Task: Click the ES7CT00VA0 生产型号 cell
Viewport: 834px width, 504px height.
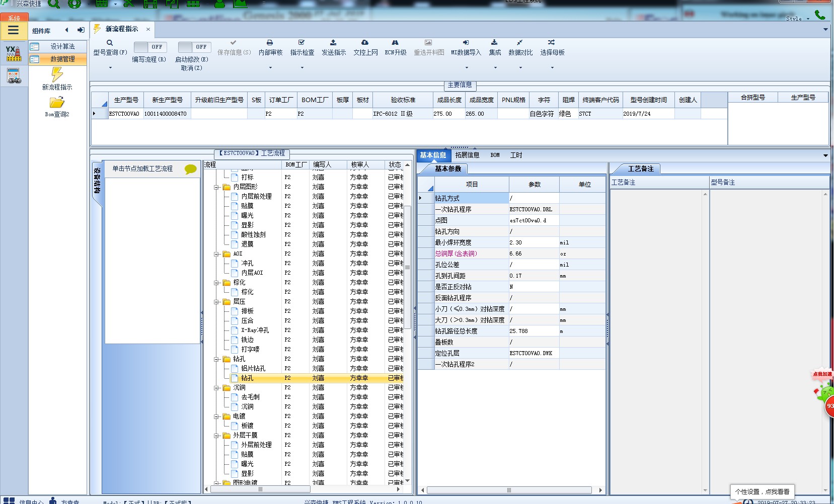Action: tap(126, 114)
